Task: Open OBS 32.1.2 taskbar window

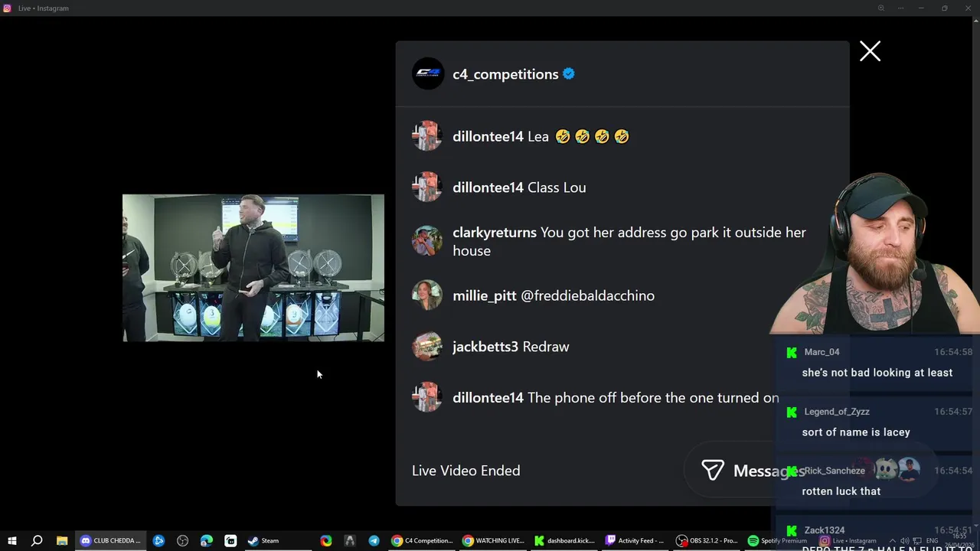Action: (x=707, y=540)
